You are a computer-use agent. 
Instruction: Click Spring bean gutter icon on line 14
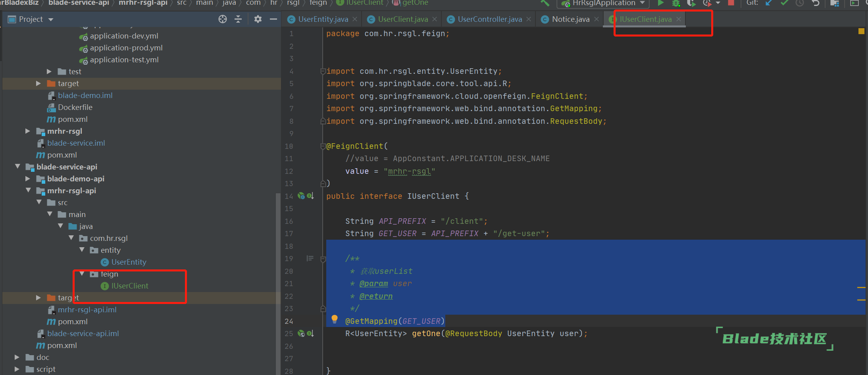pyautogui.click(x=301, y=196)
